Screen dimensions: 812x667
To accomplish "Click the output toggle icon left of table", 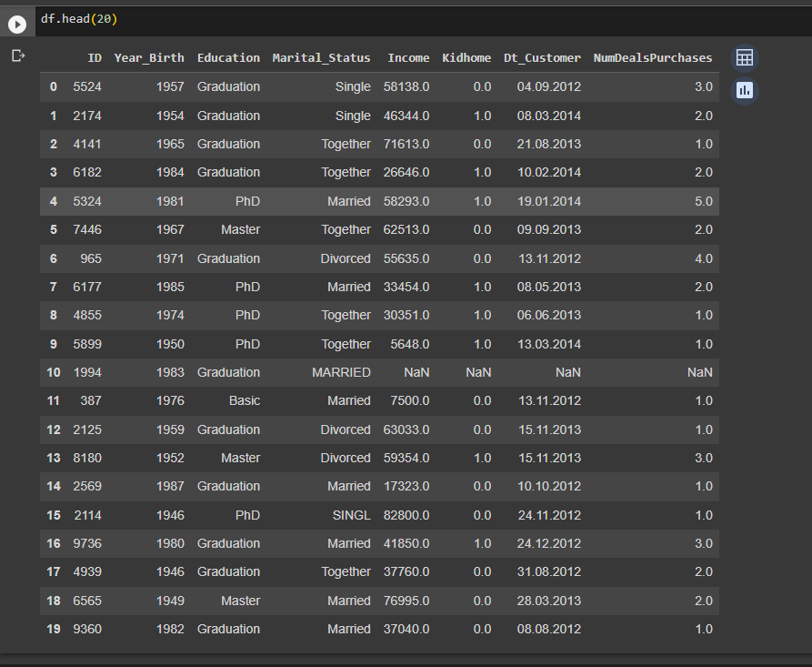I will pyautogui.click(x=18, y=56).
